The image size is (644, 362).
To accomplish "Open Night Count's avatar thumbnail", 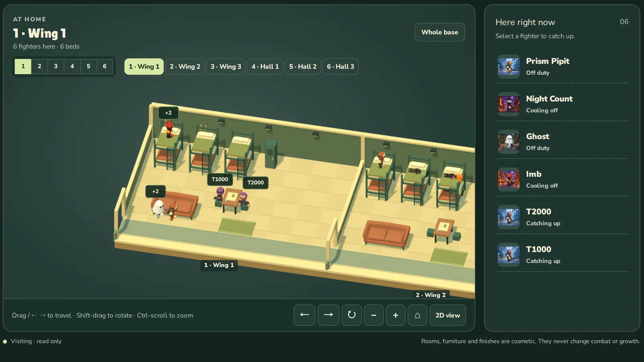I will 508,104.
